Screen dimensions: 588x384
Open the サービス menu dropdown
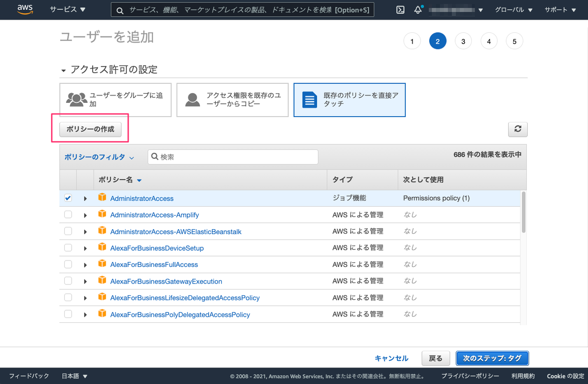point(68,9)
